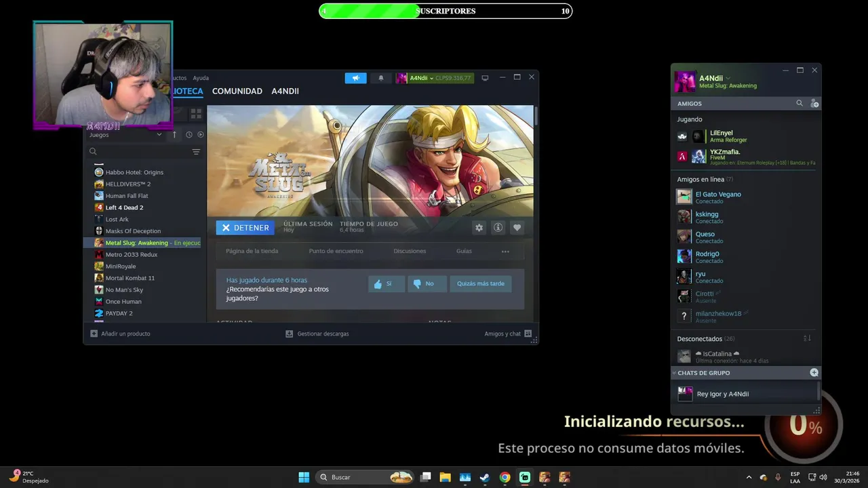
Task: Open Steam from the Windows taskbar
Action: click(x=485, y=477)
